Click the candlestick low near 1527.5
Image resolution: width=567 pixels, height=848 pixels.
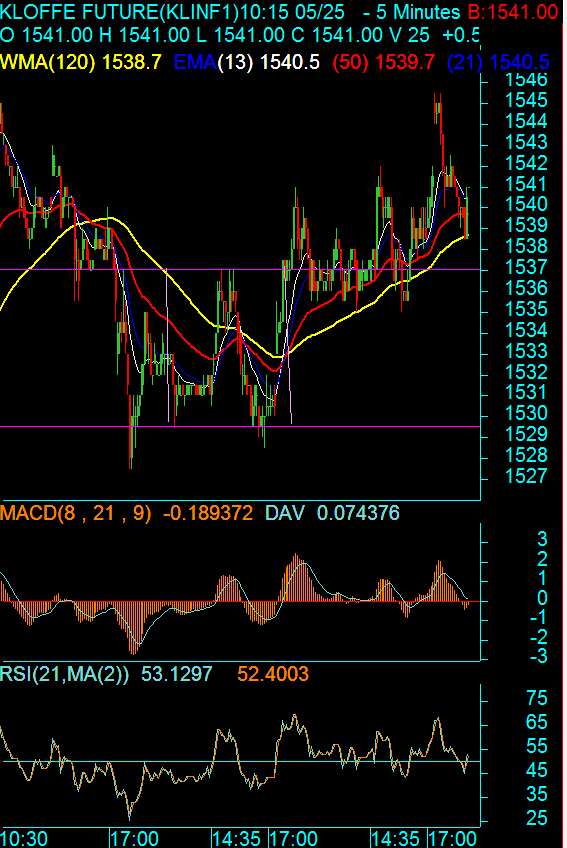[130, 443]
